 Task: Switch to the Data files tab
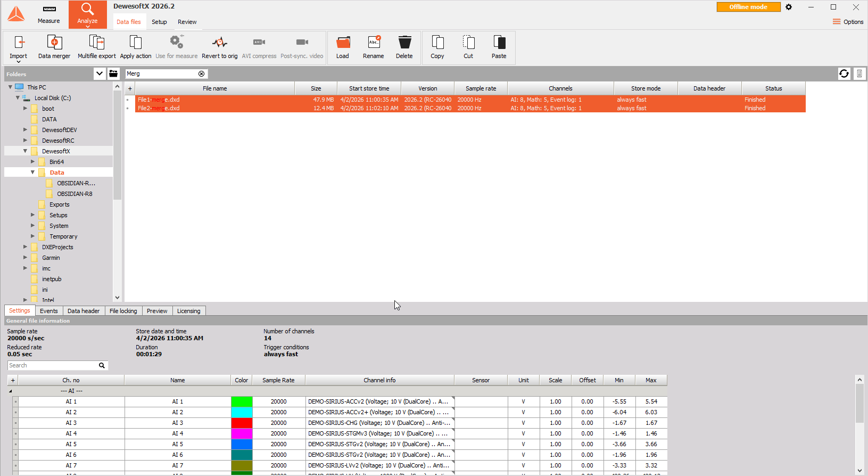coord(129,22)
